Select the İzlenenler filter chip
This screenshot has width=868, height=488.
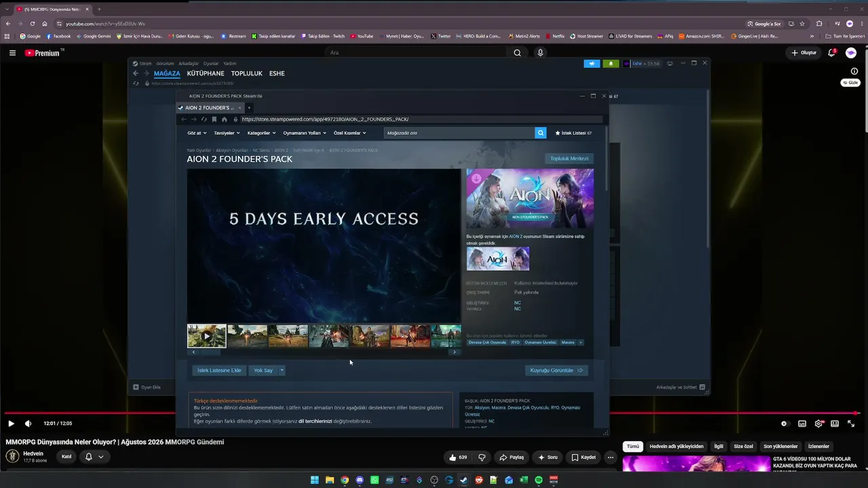point(818,447)
